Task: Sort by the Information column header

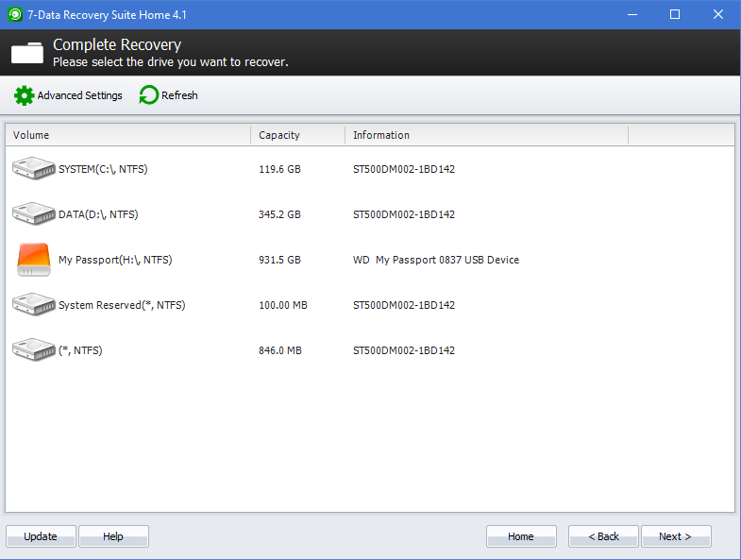Action: [487, 135]
